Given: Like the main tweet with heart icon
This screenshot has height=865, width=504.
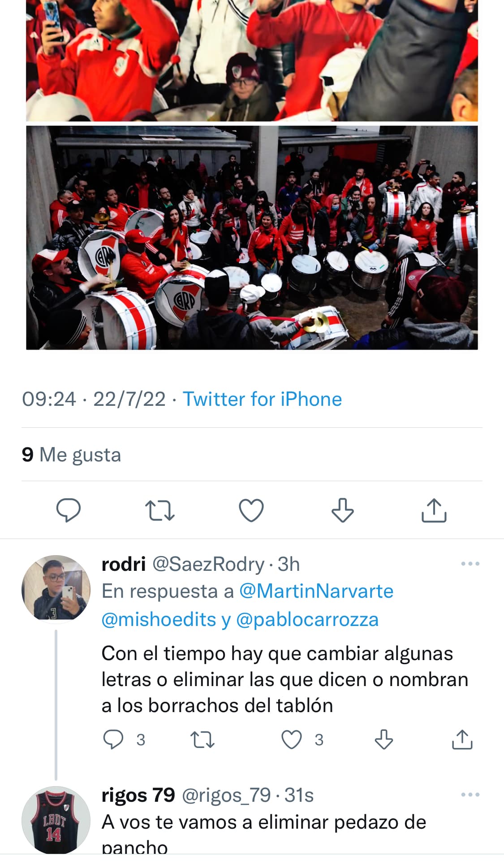Looking at the screenshot, I should point(251,510).
